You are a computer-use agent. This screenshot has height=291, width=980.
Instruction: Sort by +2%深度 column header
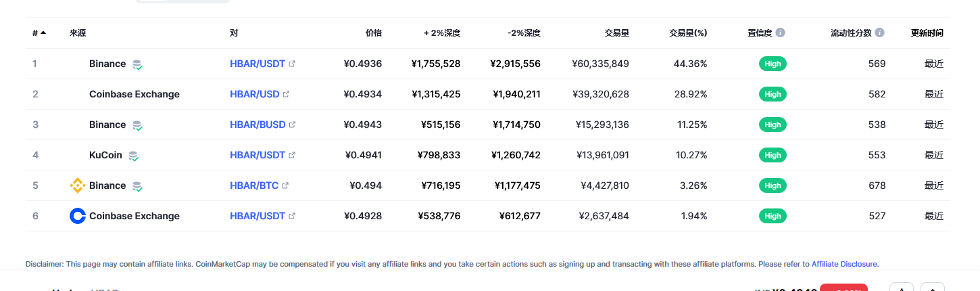[442, 32]
